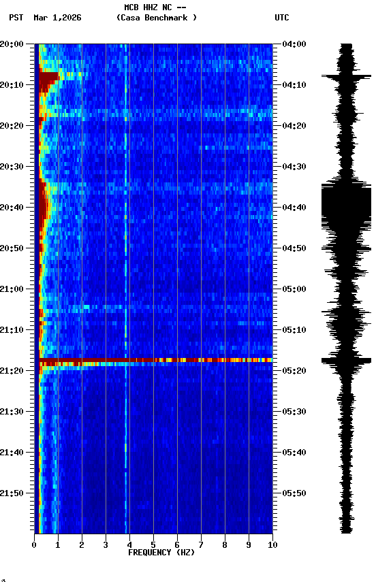Click the PST time label 21:30
Viewport: 376px width, 588px height.
tap(12, 412)
